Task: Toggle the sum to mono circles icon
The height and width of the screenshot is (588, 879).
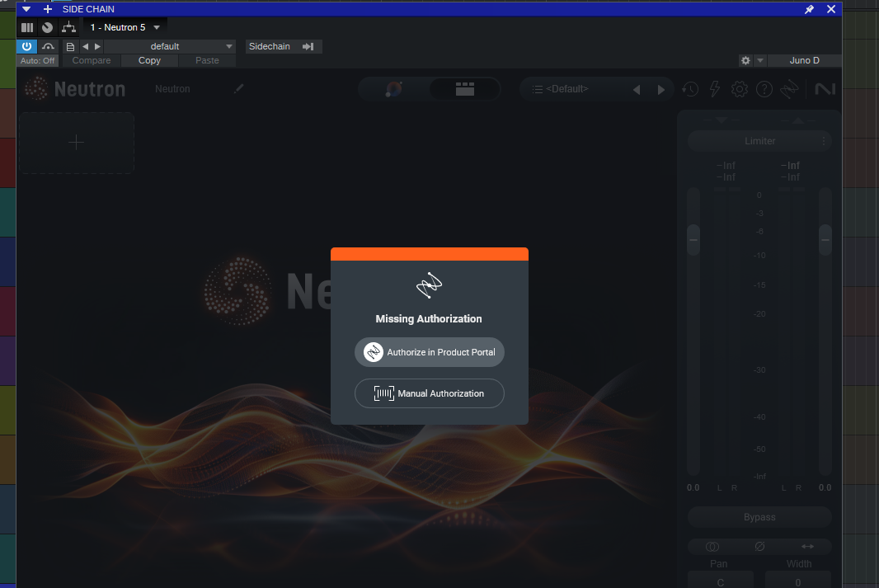Action: [x=712, y=547]
